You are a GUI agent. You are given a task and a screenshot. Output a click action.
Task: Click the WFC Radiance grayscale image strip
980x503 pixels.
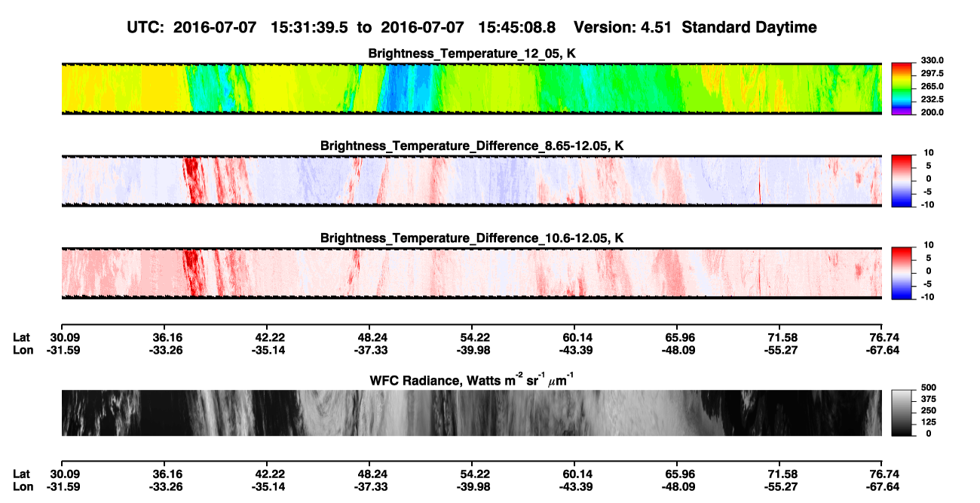click(472, 413)
